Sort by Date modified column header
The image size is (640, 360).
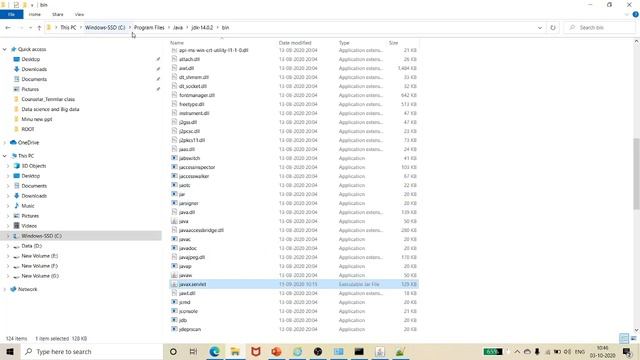pyautogui.click(x=295, y=43)
